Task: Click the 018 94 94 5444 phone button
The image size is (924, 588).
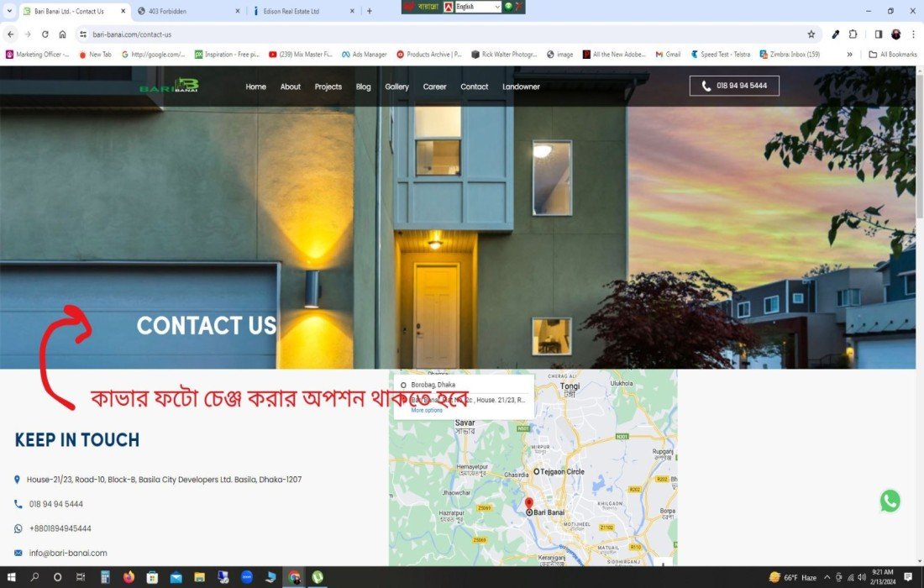Action: pos(734,86)
